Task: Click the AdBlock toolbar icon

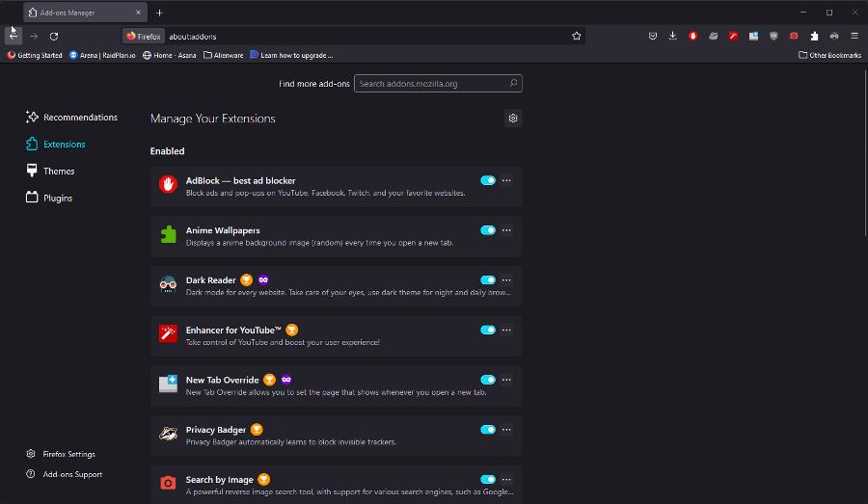Action: pyautogui.click(x=693, y=36)
